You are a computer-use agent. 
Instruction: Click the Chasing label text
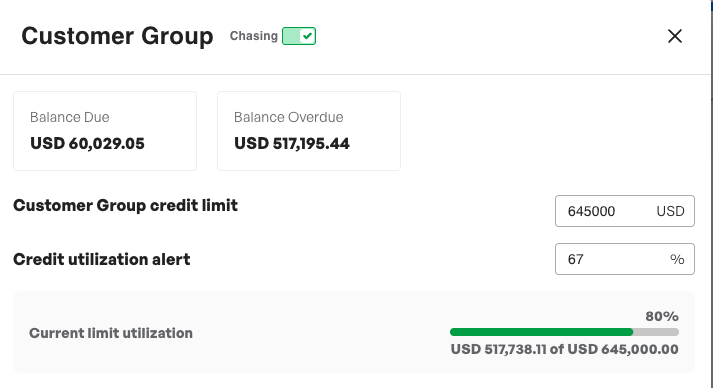[254, 36]
